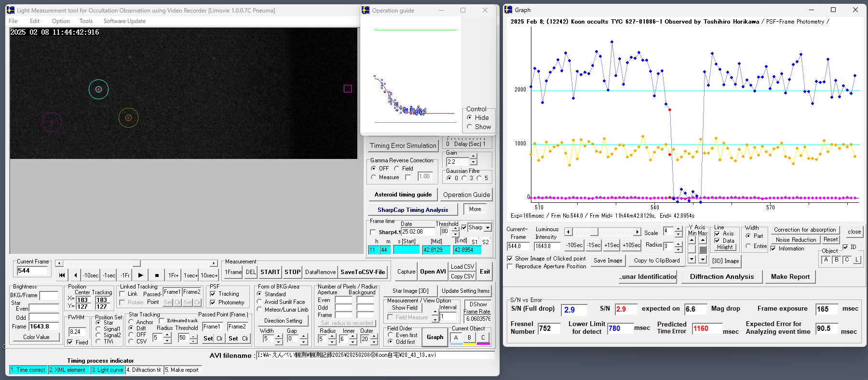Viewport: 868px width, 380px height.
Task: Enable the Link checkbox in Linked Tracking
Action: pos(122,294)
